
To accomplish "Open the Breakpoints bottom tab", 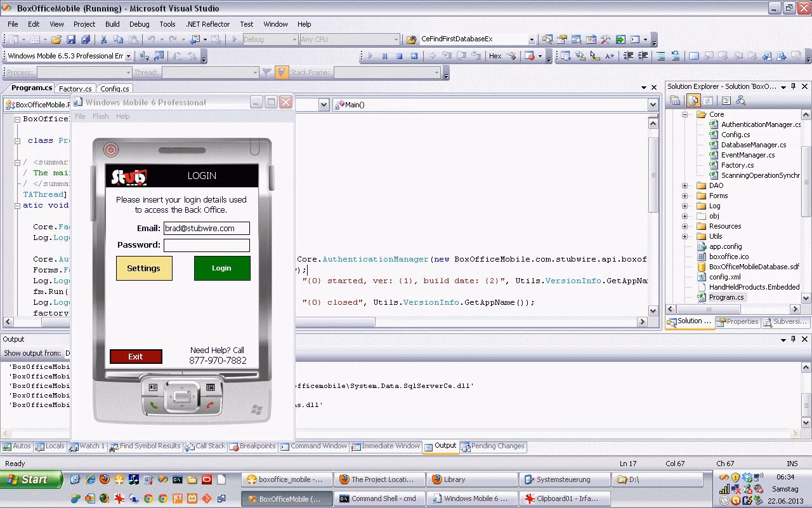I will (252, 446).
